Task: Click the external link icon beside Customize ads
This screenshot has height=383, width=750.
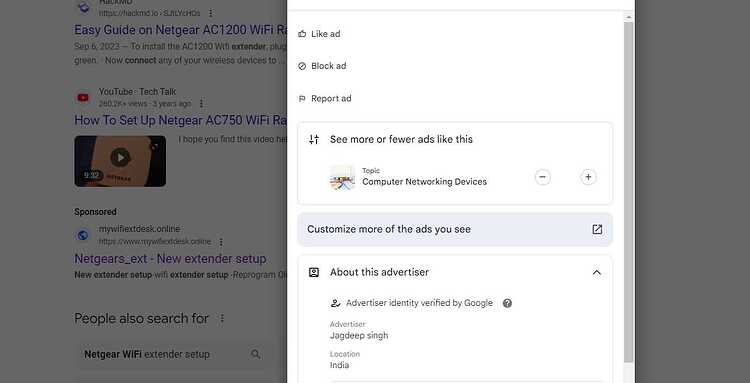Action: (x=597, y=230)
